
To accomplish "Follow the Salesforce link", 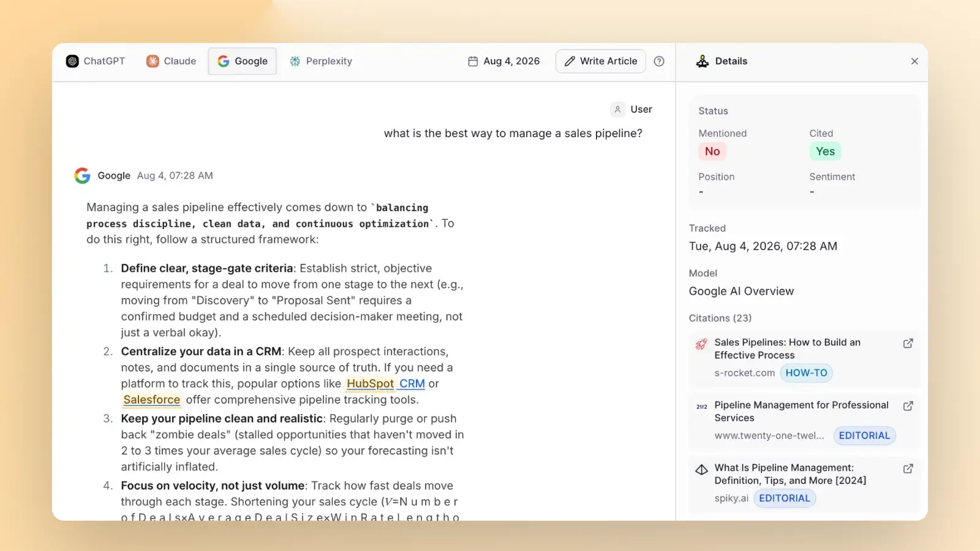I will point(152,400).
